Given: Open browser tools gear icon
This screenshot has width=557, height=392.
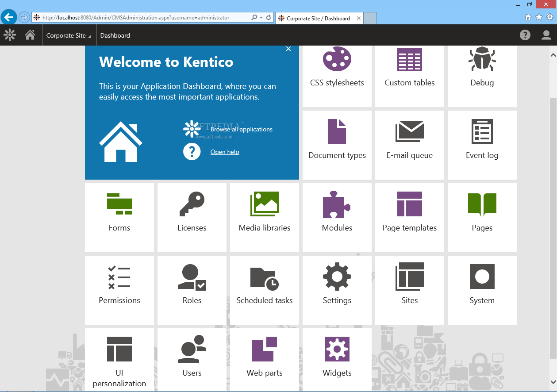Looking at the screenshot, I should click(550, 17).
